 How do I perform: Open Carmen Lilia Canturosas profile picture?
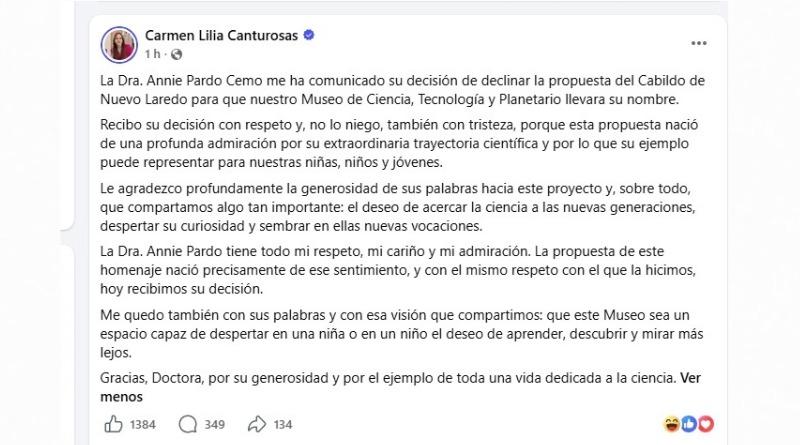click(119, 45)
